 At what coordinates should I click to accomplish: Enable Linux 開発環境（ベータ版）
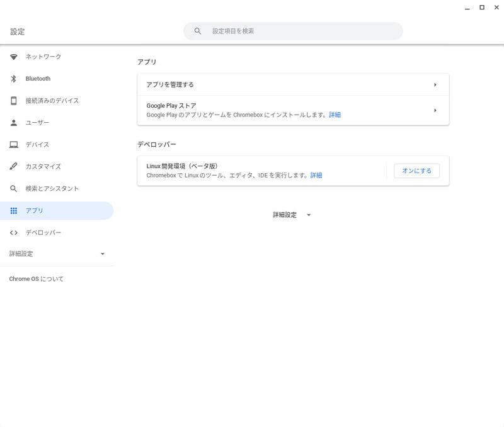tap(416, 170)
